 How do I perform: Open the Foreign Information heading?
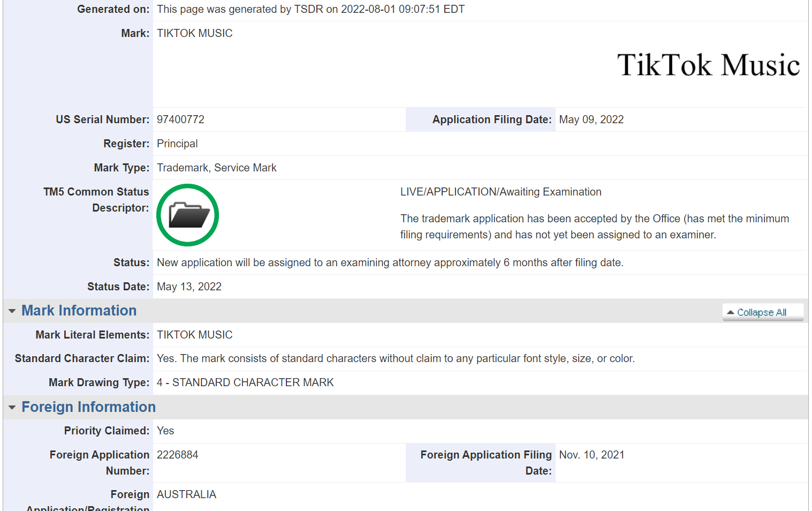[88, 407]
